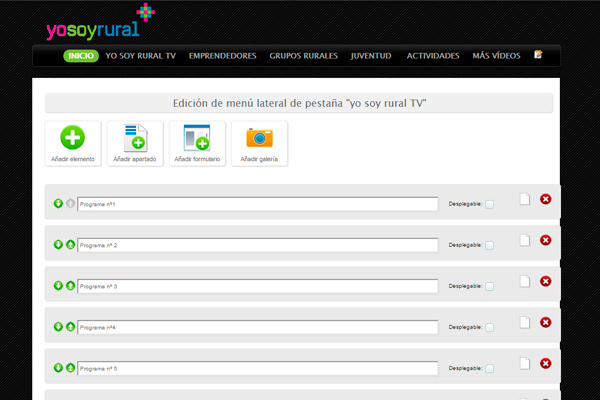Enable Desplegable for Programa nº 3
Viewport: 600px width, 400px height.
(x=489, y=286)
